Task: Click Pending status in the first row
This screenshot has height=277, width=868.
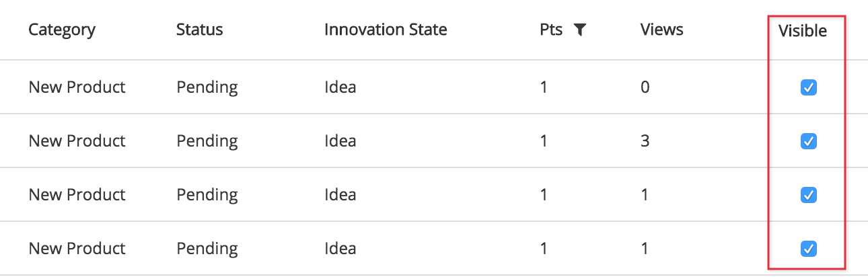Action: pyautogui.click(x=207, y=87)
